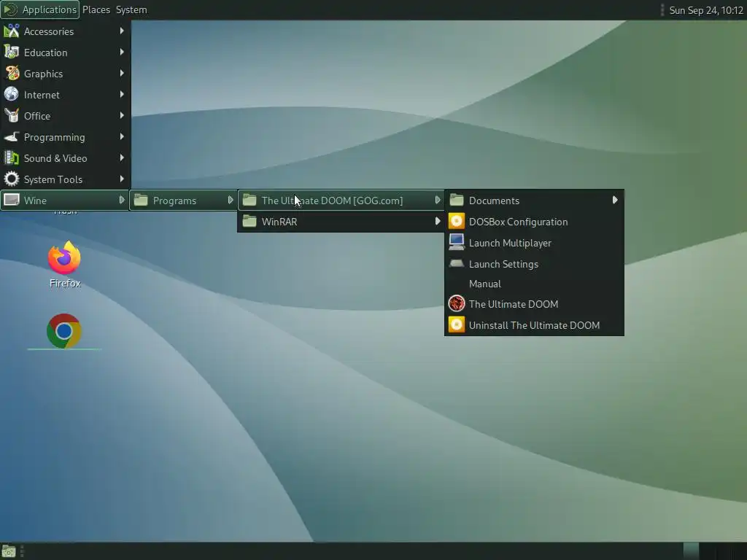Open the Places menu
The image size is (747, 560).
point(96,9)
